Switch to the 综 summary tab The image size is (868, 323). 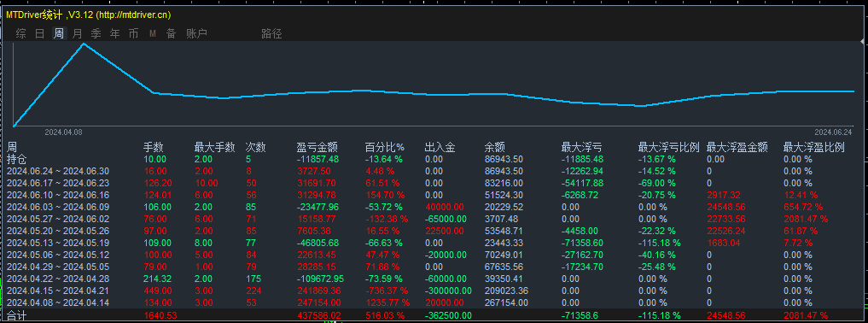[21, 34]
